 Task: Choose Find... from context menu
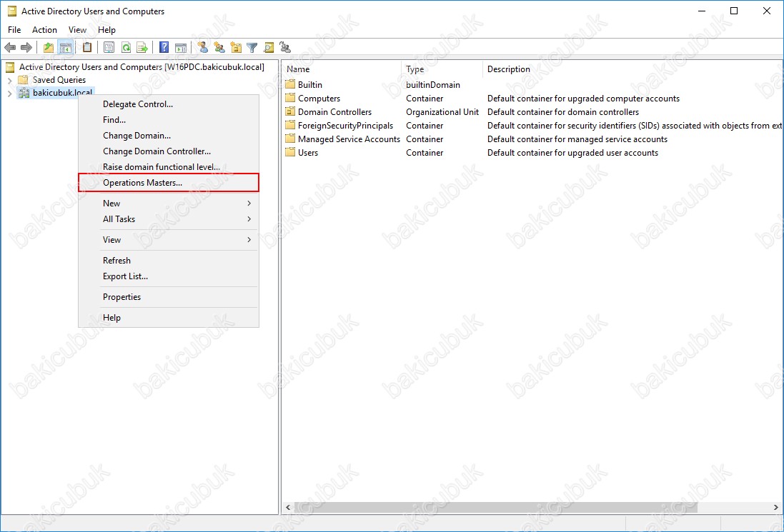(x=169, y=120)
